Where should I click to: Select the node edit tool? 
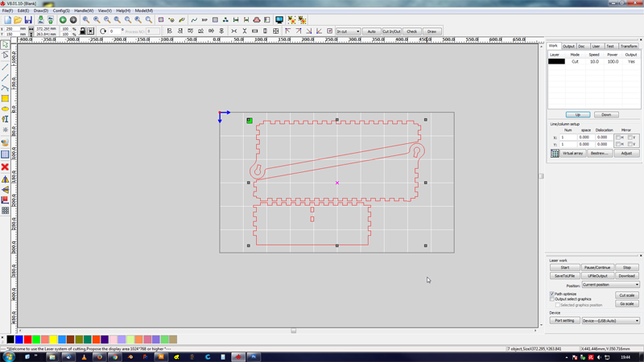(5, 55)
